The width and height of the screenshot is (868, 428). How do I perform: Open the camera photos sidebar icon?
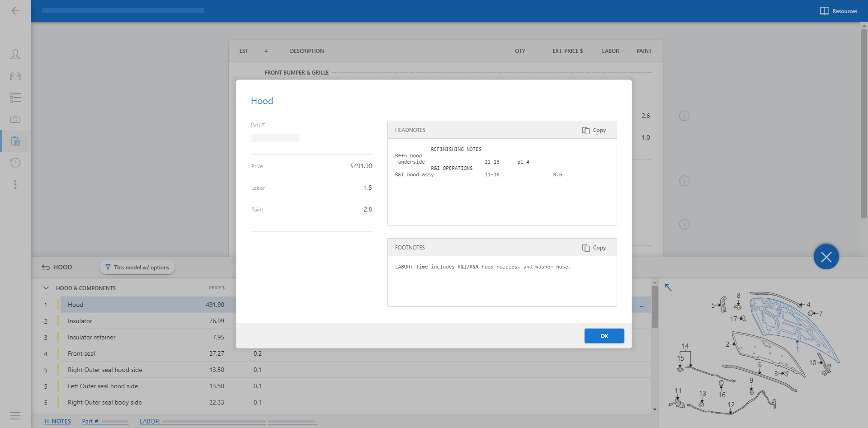[x=15, y=119]
